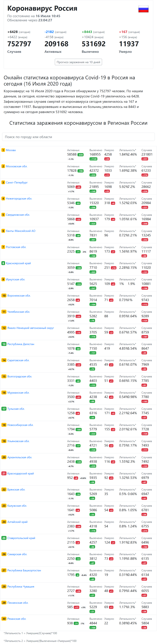Click the Саратовская обл. link
This screenshot has width=157, height=644.
point(18,360)
